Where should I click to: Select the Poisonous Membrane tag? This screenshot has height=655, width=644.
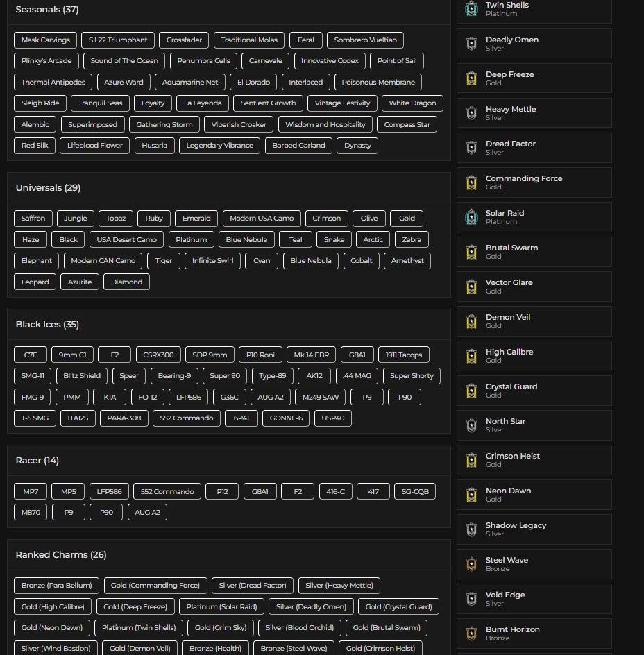[378, 82]
